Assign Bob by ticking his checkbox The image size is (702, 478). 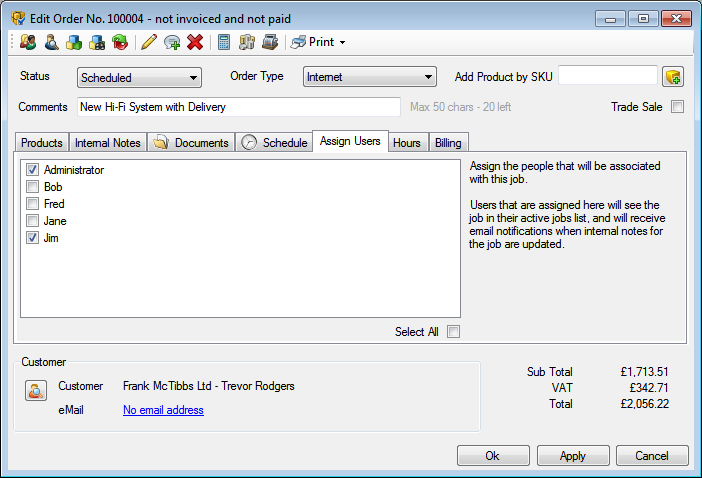33,187
